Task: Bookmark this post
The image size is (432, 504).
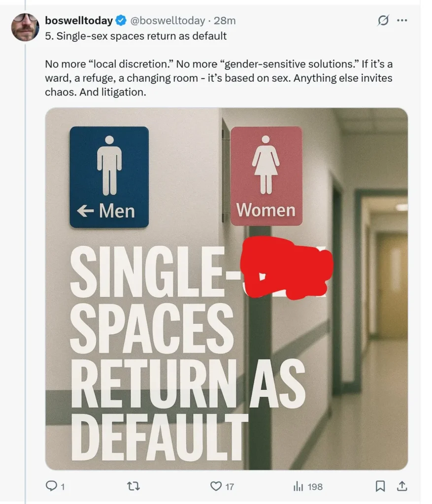Action: 380,486
